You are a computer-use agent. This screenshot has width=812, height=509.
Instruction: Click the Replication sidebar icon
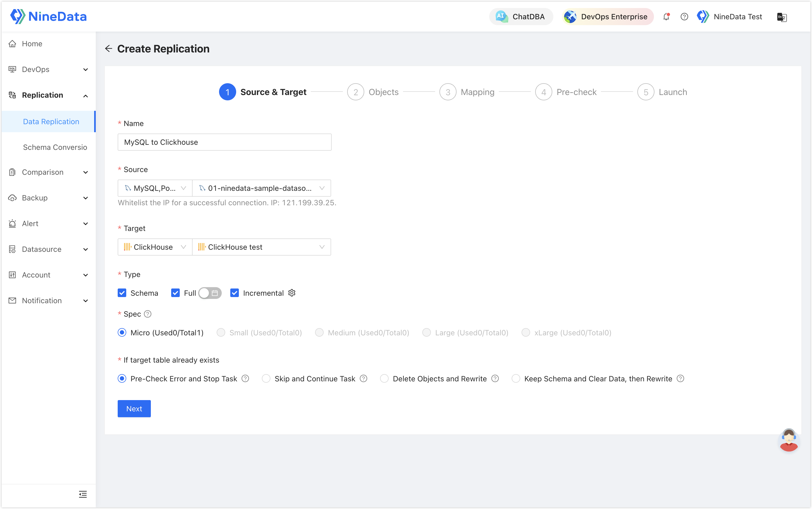coord(13,95)
